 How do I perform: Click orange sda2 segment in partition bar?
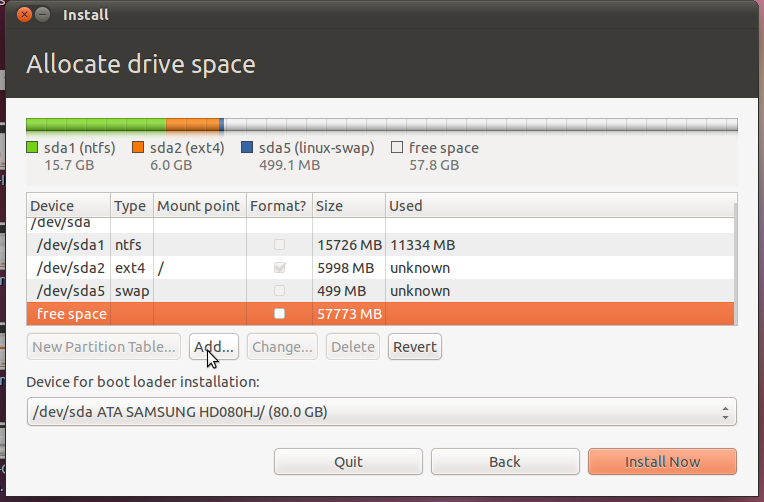click(x=192, y=125)
